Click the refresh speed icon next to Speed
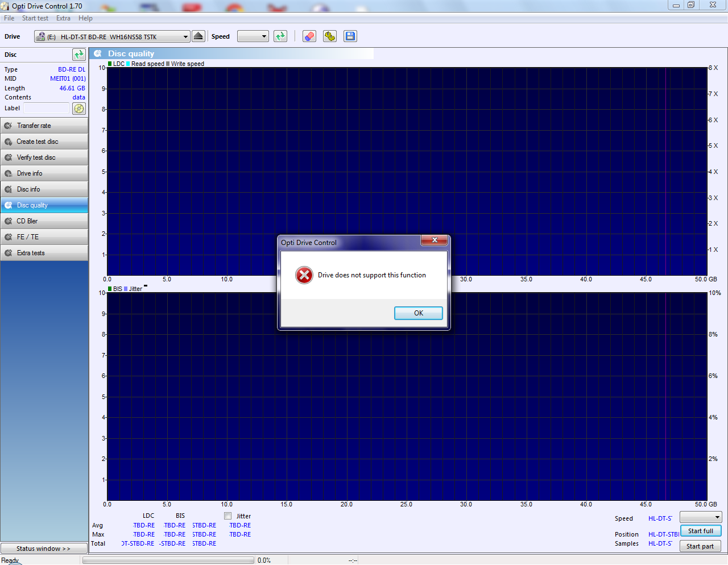Screen dimensions: 728x565 pyautogui.click(x=280, y=36)
